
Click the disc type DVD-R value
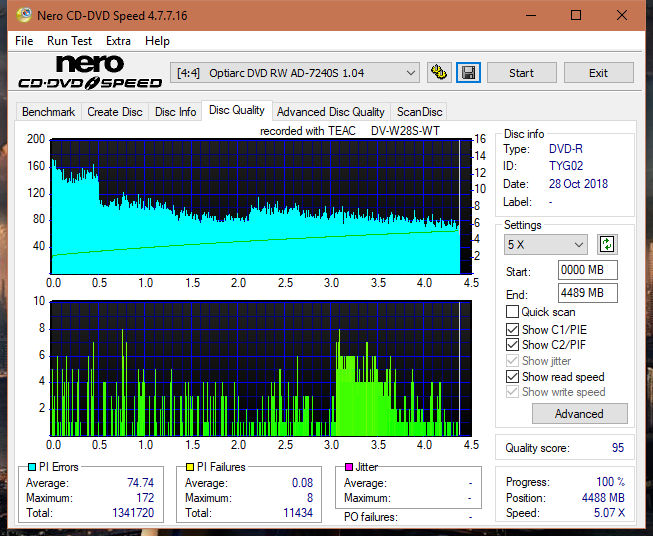point(566,149)
